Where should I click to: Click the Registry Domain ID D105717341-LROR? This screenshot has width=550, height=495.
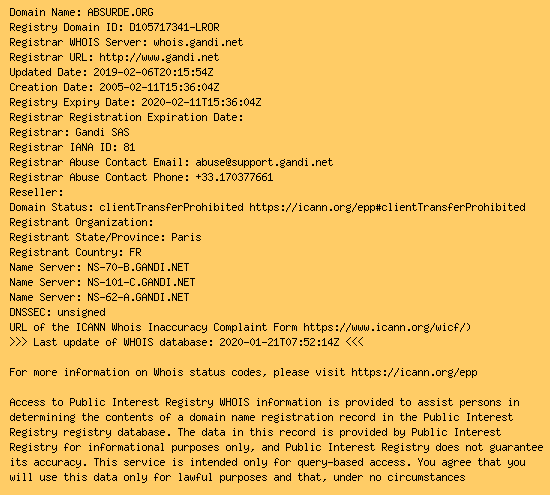click(x=174, y=27)
